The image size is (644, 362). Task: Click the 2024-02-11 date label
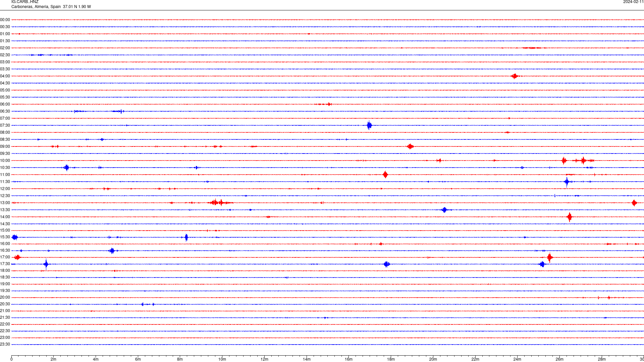pos(633,2)
